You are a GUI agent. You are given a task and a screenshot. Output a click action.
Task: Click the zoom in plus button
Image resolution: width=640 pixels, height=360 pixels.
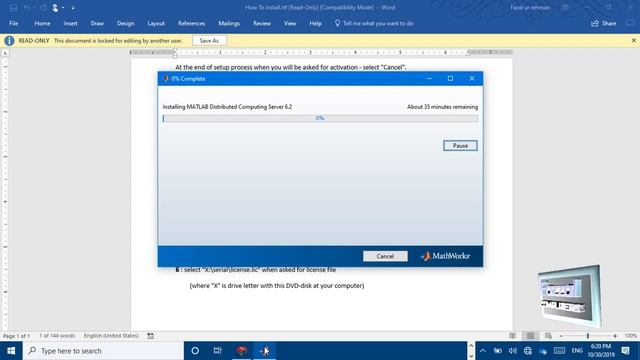pos(615,336)
